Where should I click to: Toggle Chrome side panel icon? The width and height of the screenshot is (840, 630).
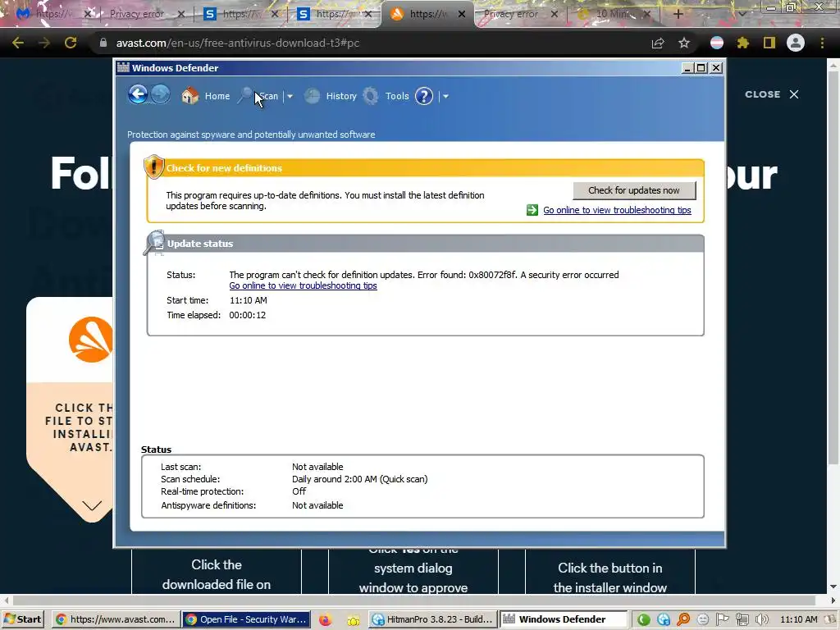769,43
